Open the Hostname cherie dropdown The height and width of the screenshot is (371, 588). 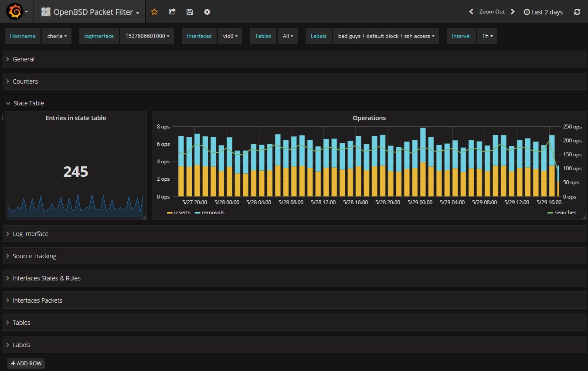point(57,36)
